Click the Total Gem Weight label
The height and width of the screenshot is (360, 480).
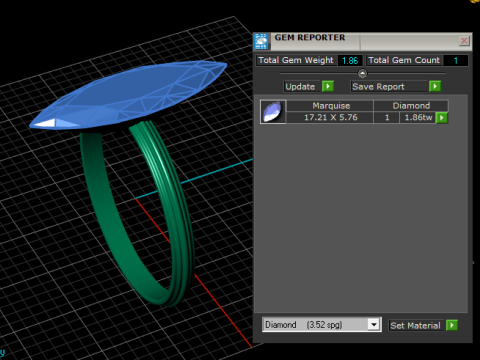point(296,60)
